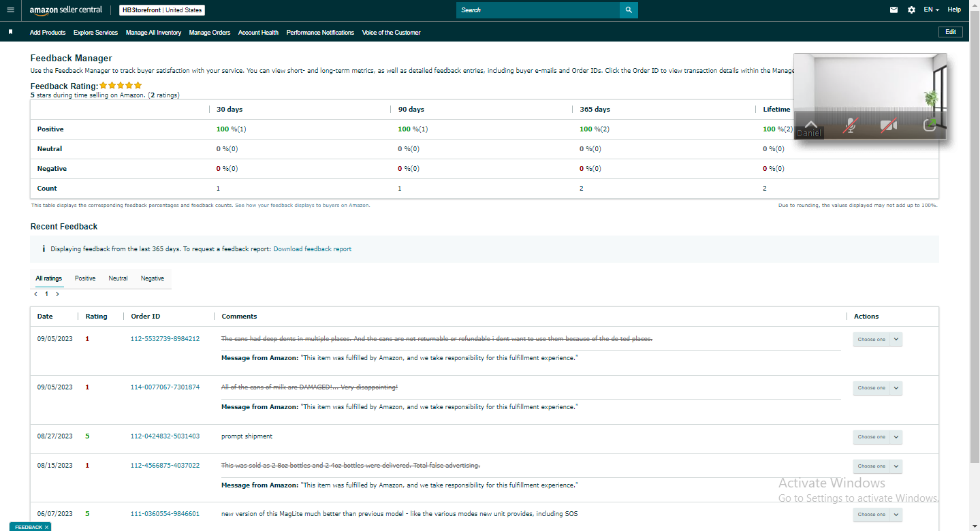Click 'See how your feedback displays' link
Image resolution: width=980 pixels, height=531 pixels.
302,205
